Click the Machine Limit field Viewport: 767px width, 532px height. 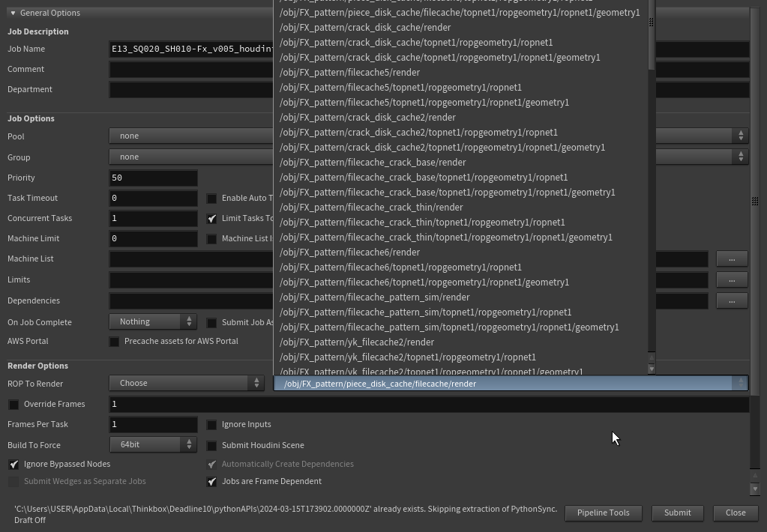(x=153, y=238)
